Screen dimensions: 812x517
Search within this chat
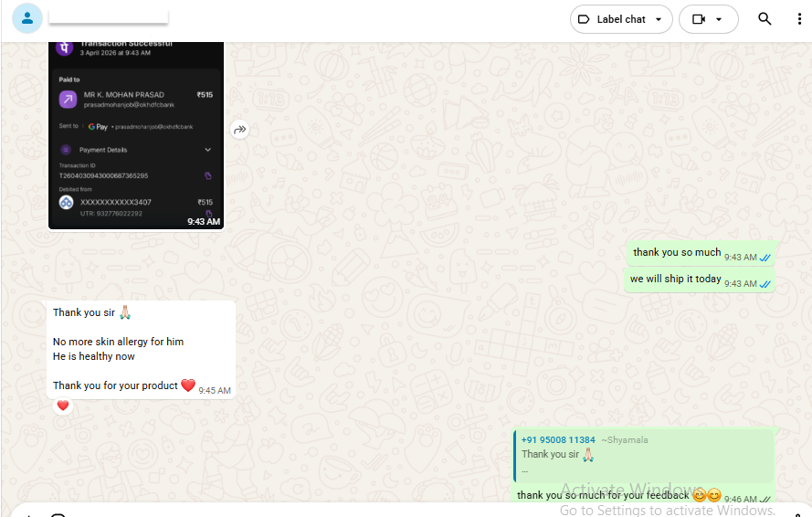point(765,18)
